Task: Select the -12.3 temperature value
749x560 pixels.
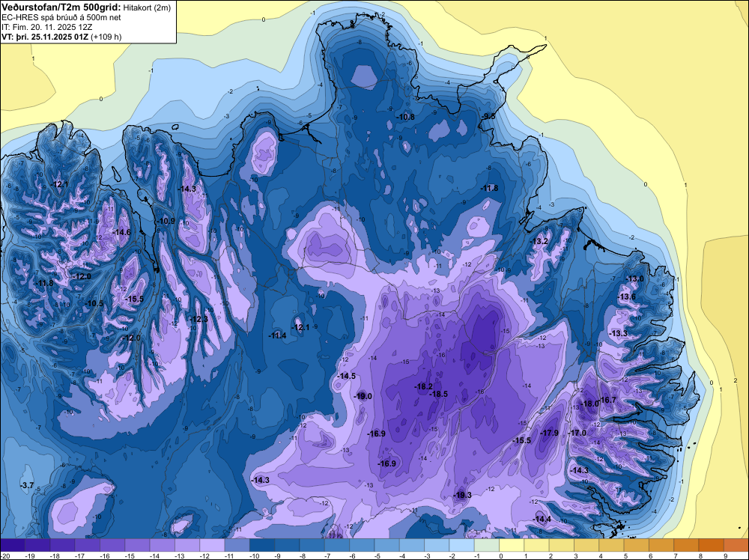Action: click(x=199, y=319)
